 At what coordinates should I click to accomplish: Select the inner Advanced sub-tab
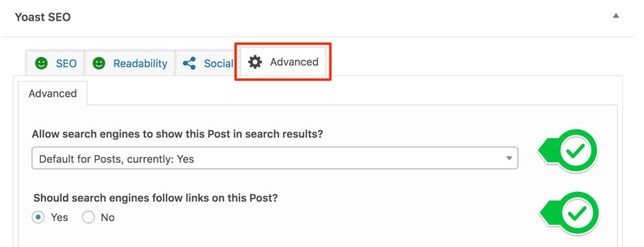click(53, 94)
